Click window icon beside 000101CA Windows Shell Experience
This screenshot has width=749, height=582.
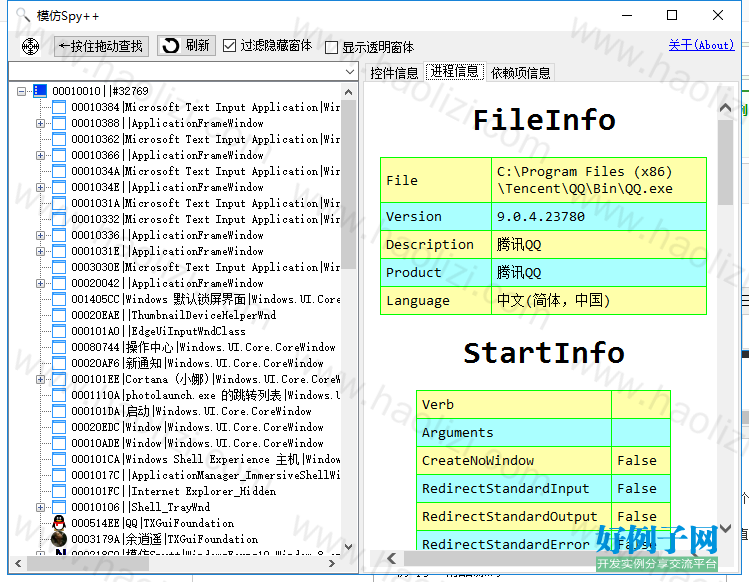[59, 459]
